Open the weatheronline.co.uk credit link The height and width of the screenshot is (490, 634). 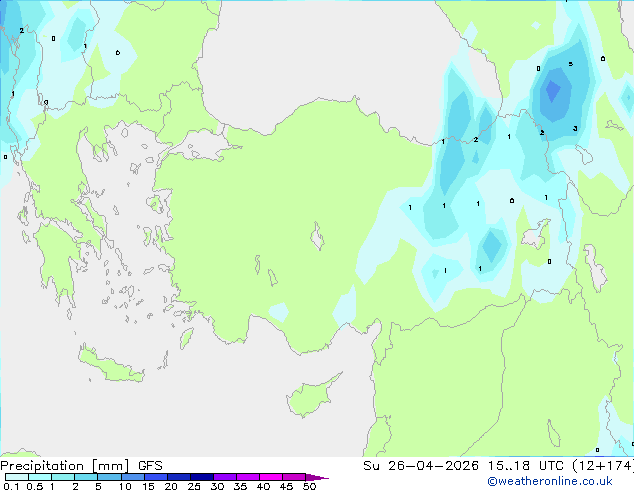click(x=550, y=481)
